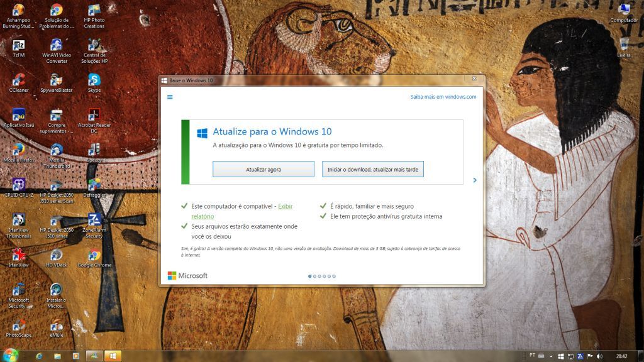The width and height of the screenshot is (644, 362).
Task: Click the Atualizar agora button
Action: click(264, 169)
